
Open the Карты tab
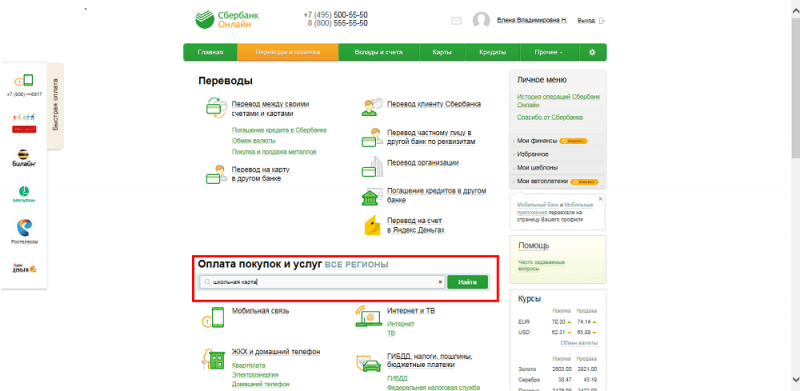pos(442,52)
